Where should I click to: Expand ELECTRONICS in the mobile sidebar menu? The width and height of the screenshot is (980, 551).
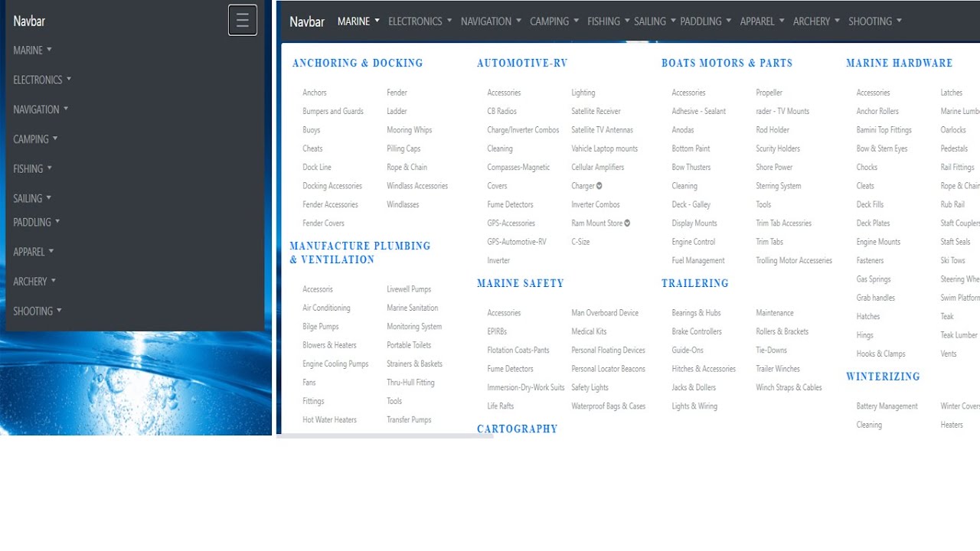coord(42,80)
